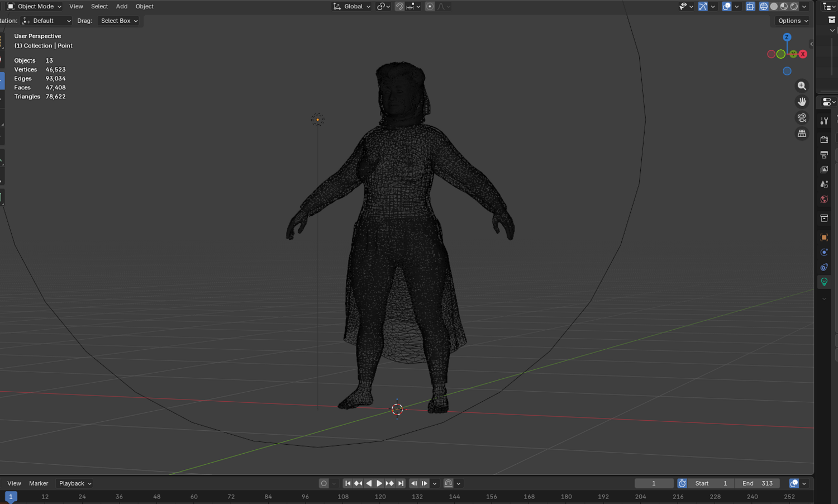Select solid viewport shading mode
838x504 pixels.
[x=774, y=7]
